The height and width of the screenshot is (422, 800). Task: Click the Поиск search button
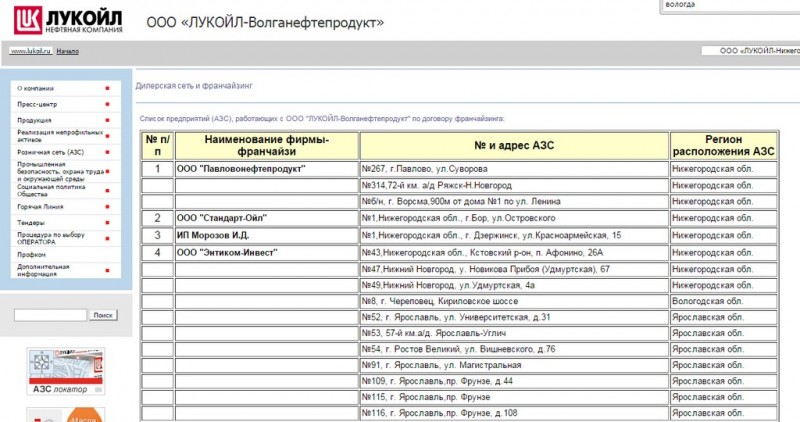click(103, 315)
